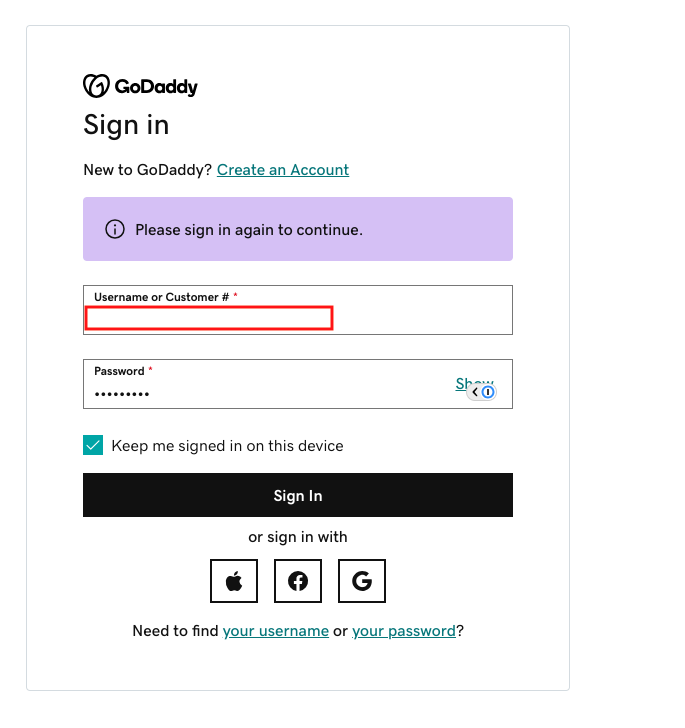This screenshot has height=728, width=685.
Task: Open the 1Password autofill icon
Action: 488,392
